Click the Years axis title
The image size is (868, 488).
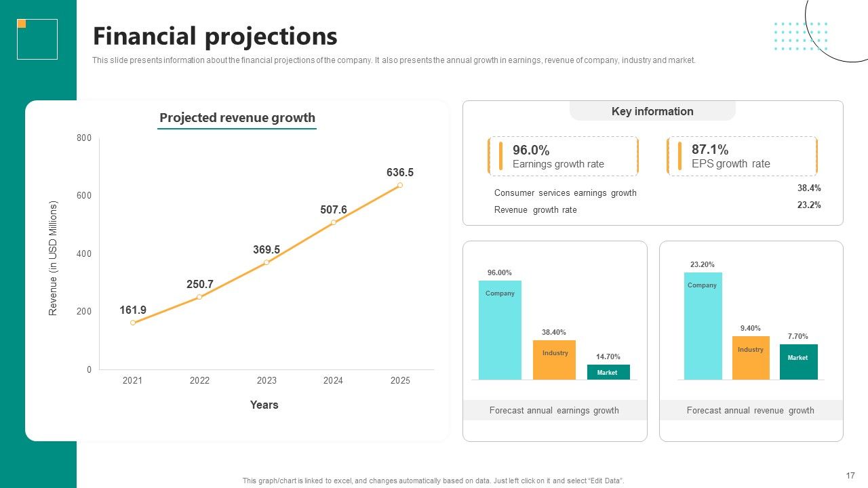tap(264, 405)
